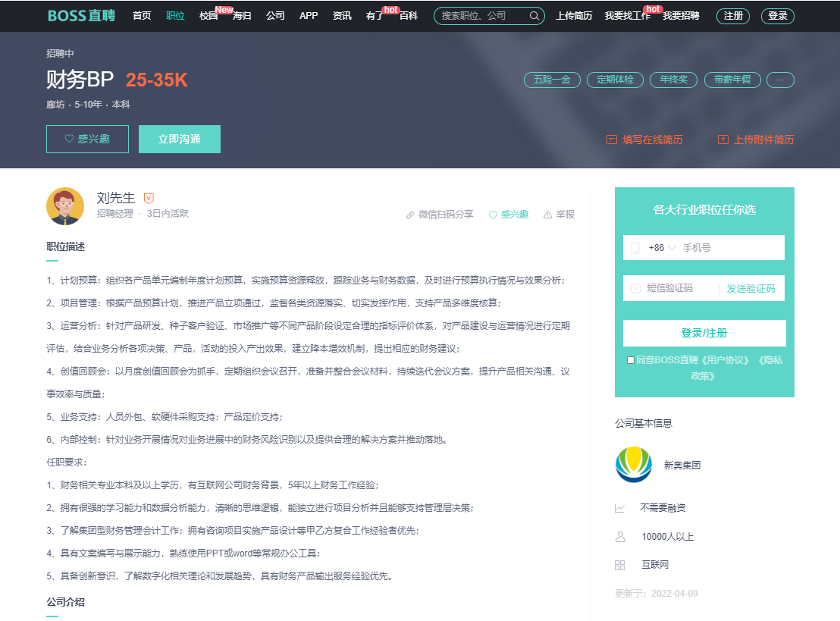
Task: Click the 带薪年假 benefit tag
Action: (x=732, y=80)
